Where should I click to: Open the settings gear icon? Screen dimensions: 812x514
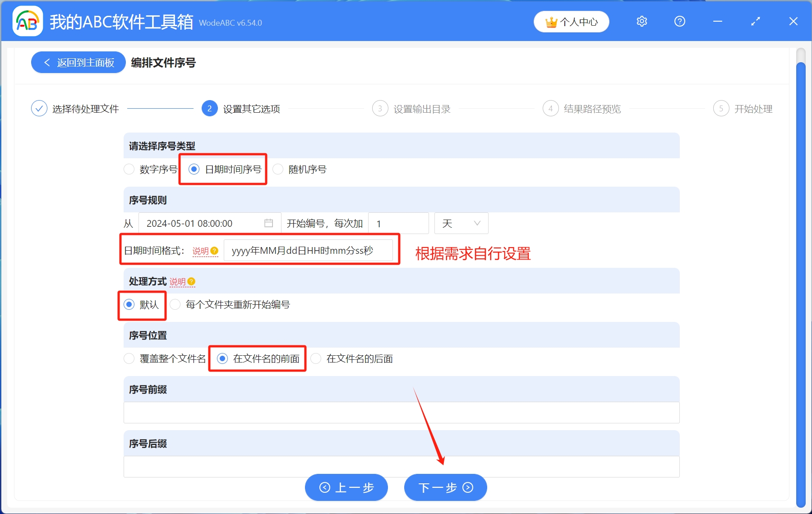tap(641, 21)
